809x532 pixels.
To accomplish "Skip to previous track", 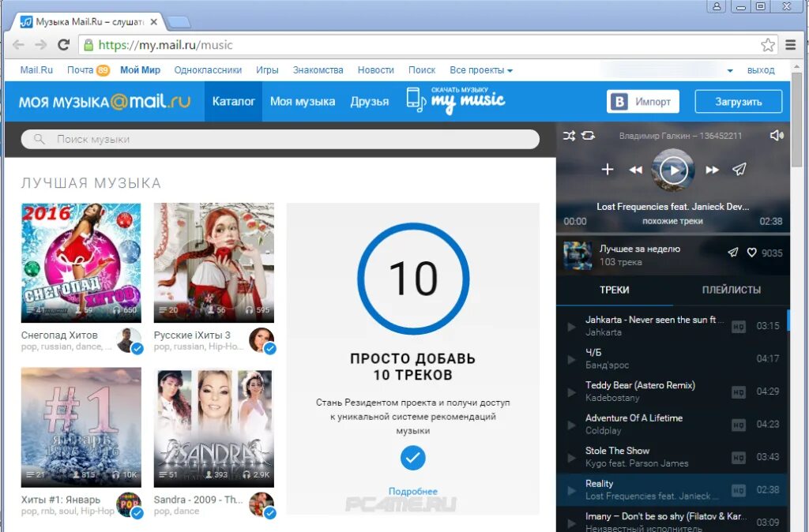I will (x=636, y=170).
